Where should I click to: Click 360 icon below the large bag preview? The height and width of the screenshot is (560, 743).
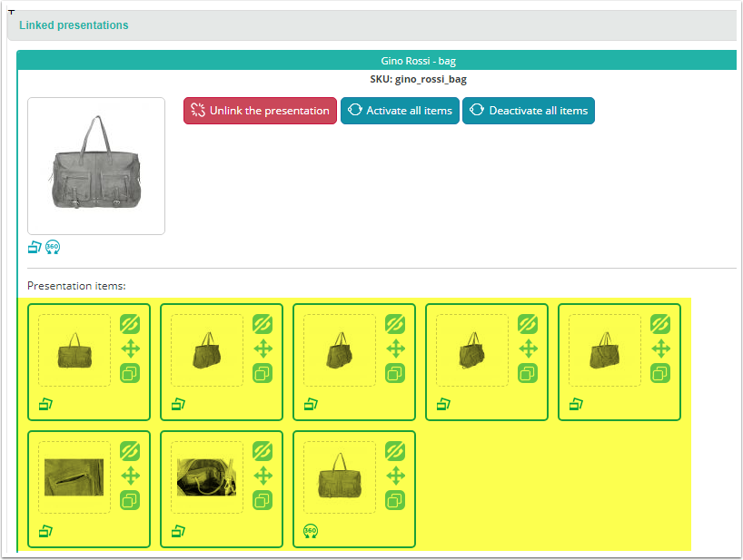[53, 247]
